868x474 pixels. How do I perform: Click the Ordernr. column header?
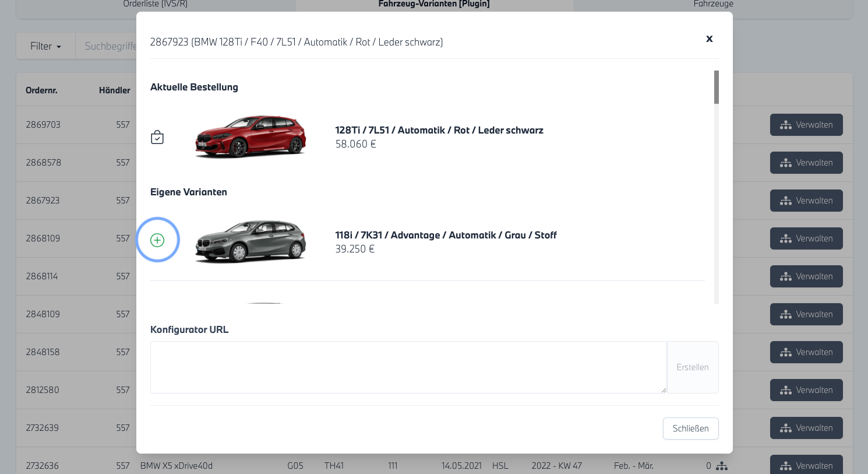(x=41, y=90)
